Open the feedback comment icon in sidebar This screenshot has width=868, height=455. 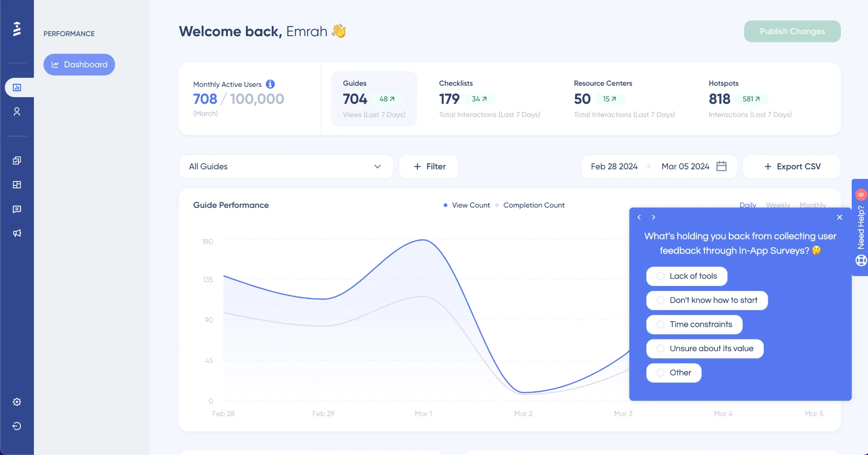[17, 209]
